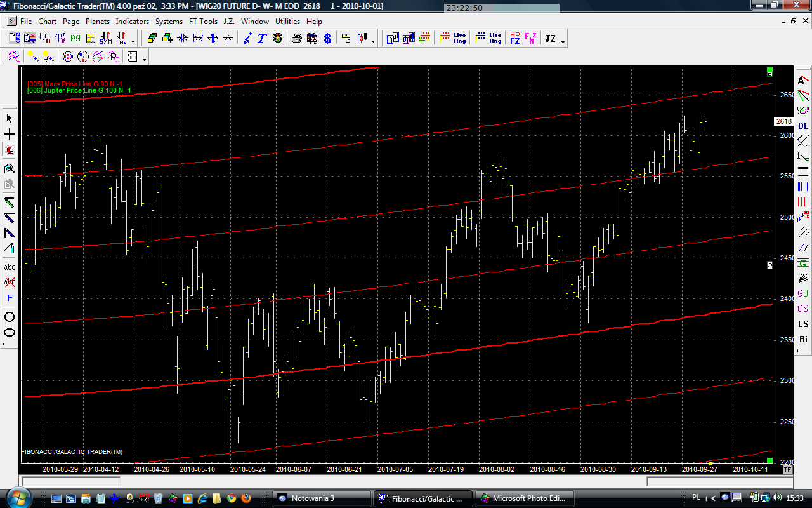Click the blue dollar sign icon

327,39
